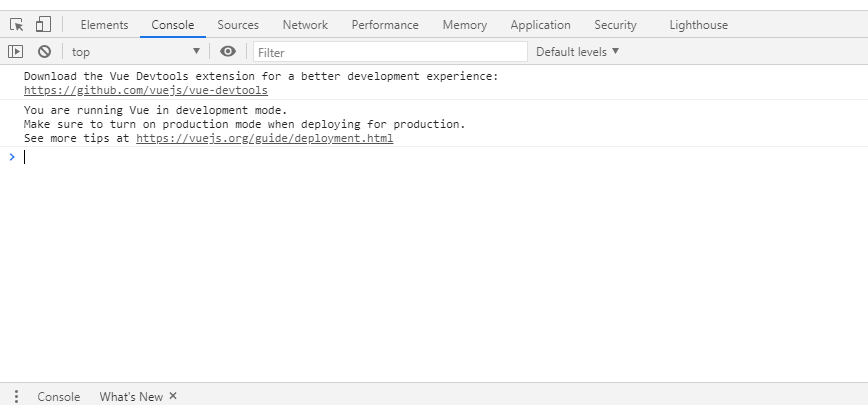Screen dimensions: 868x405
Task: Open the three-dot drawer menu
Action: pos(16,396)
